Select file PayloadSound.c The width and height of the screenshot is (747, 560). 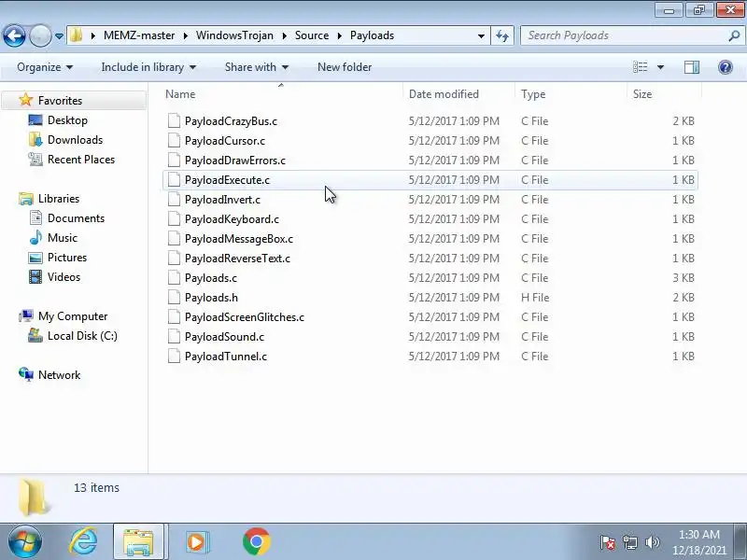[x=430, y=337]
